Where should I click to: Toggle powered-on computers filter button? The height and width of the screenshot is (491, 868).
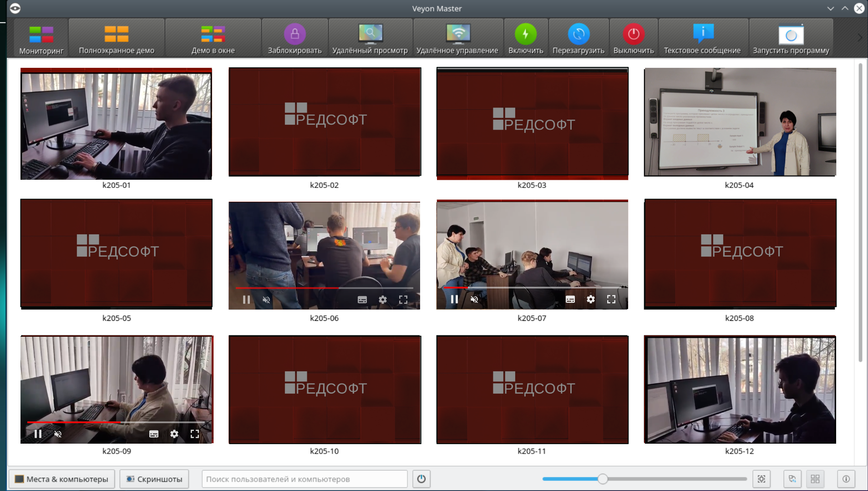421,479
